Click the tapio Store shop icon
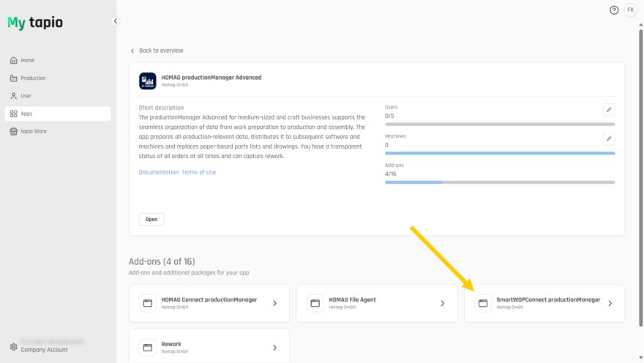This screenshot has height=363, width=644. coord(14,132)
